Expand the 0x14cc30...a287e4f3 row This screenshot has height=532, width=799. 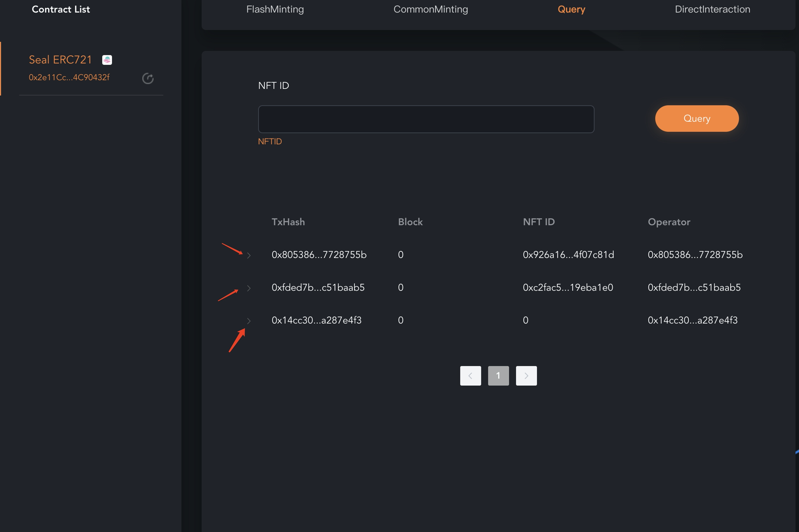[249, 321]
